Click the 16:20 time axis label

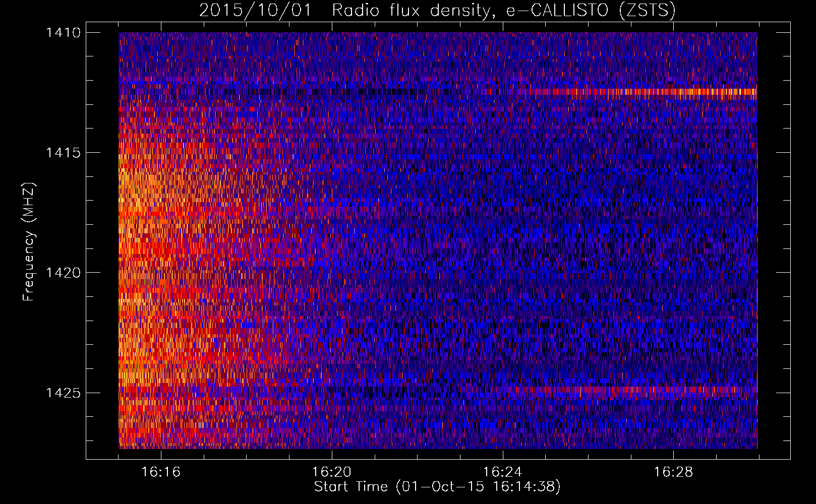(x=332, y=472)
